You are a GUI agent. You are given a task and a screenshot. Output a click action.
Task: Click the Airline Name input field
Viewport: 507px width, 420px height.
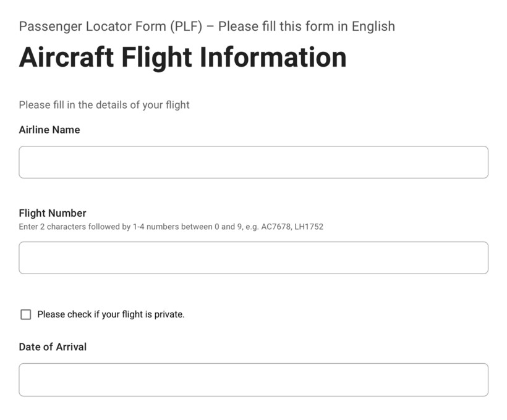253,162
